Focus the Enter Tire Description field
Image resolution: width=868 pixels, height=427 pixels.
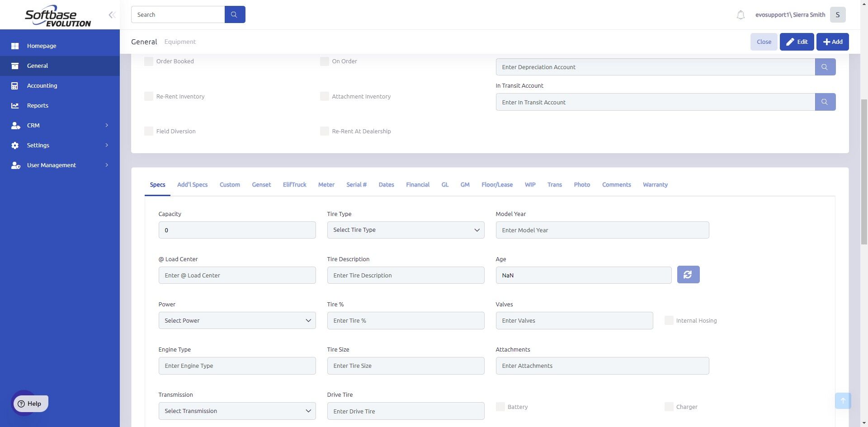[x=406, y=275]
